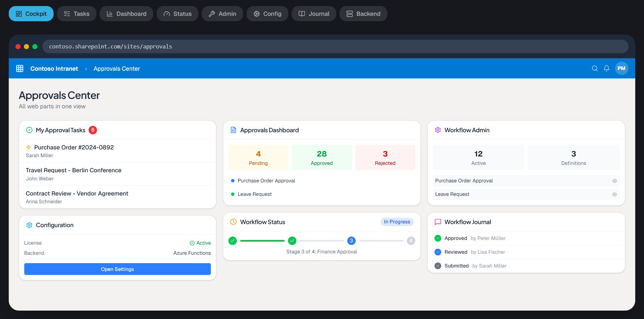Open the Backend navigation tab
Viewport: 644px width, 319px height.
[363, 13]
